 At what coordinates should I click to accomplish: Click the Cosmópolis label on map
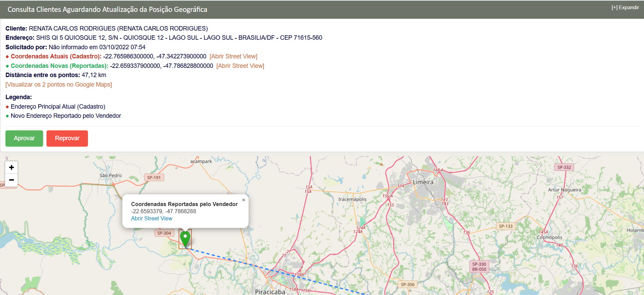click(550, 237)
